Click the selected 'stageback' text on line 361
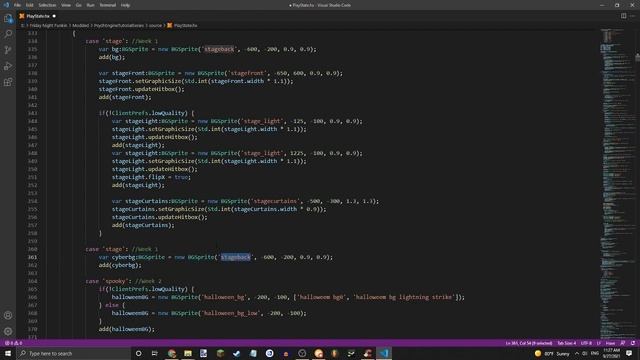This screenshot has width=640, height=360. [x=236, y=257]
